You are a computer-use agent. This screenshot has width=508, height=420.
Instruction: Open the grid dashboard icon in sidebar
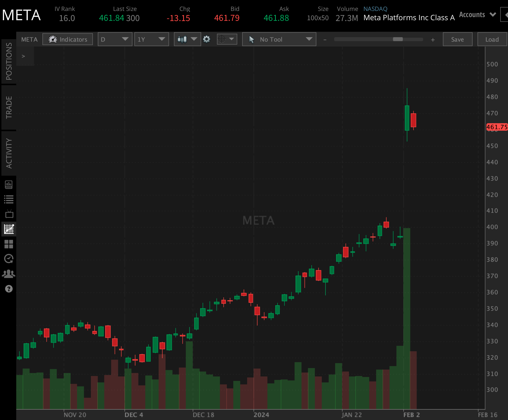point(9,244)
